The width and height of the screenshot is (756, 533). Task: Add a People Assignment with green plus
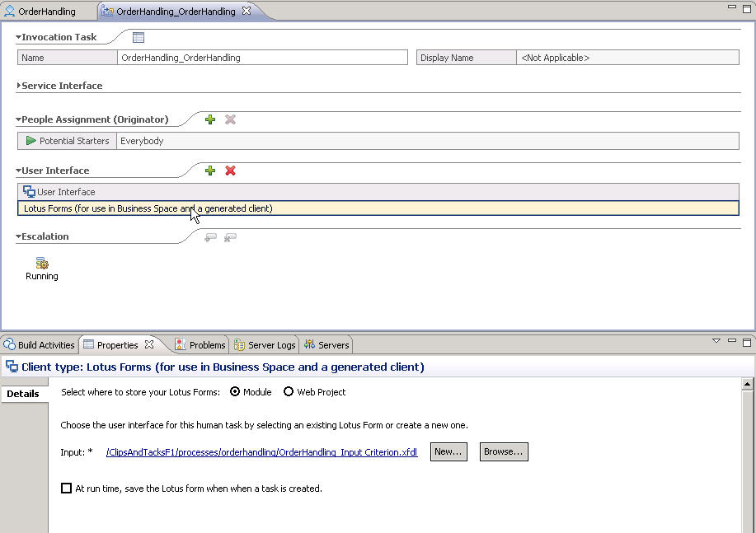210,119
